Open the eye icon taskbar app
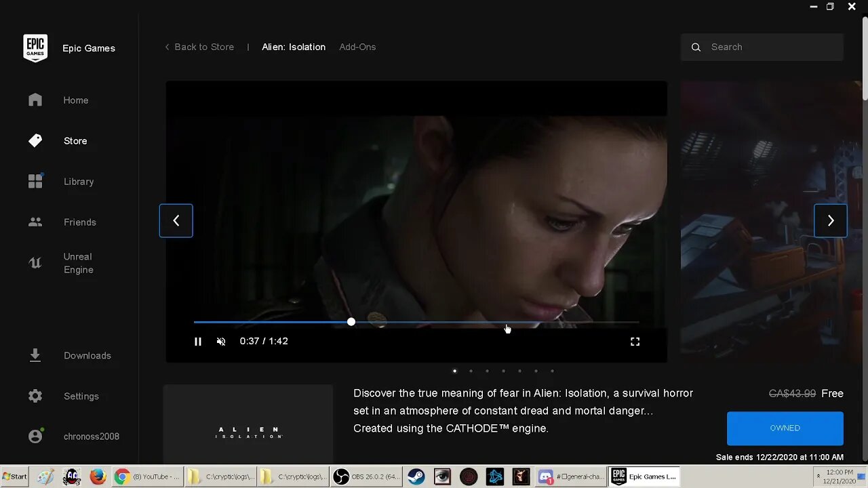The image size is (868, 488). [442, 477]
